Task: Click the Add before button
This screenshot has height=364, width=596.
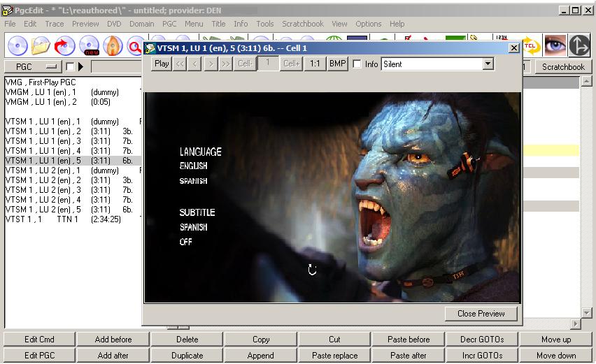Action: pyautogui.click(x=113, y=340)
